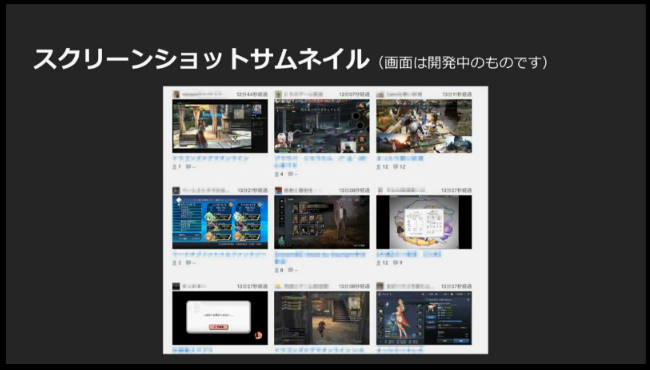The height and width of the screenshot is (370, 650).
Task: Click viewer icon showing 3 under blue roster thumbnail
Action: (x=175, y=263)
